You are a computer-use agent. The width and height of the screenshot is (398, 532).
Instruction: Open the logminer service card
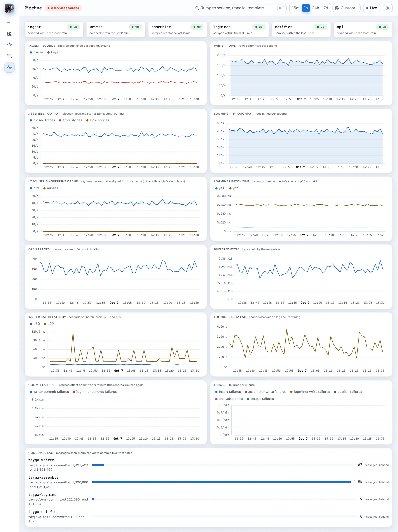(x=239, y=30)
